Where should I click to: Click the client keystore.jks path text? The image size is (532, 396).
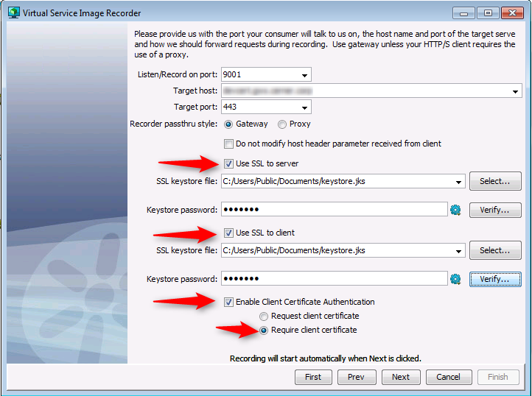click(x=294, y=250)
